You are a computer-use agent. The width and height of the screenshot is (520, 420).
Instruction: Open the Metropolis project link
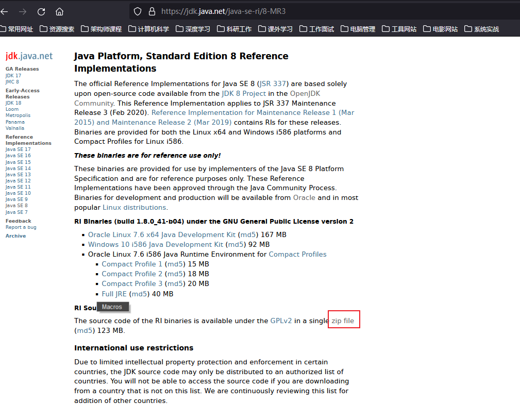pyautogui.click(x=18, y=115)
